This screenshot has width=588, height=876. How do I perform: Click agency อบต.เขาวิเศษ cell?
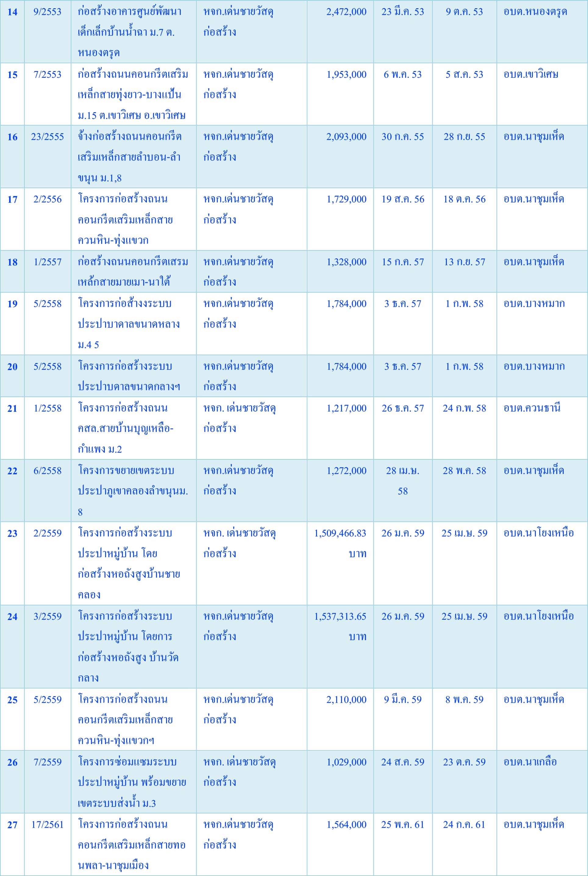coord(531,75)
